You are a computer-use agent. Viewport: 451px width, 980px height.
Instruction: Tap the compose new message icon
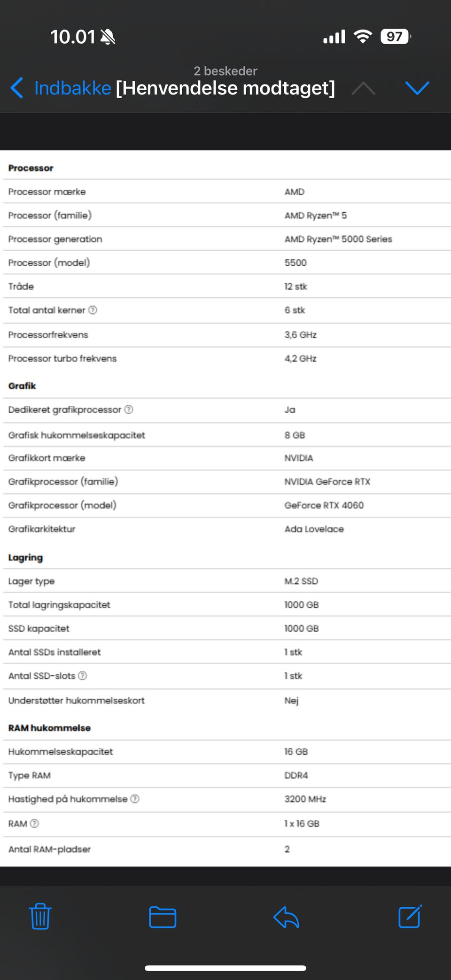pyautogui.click(x=410, y=916)
